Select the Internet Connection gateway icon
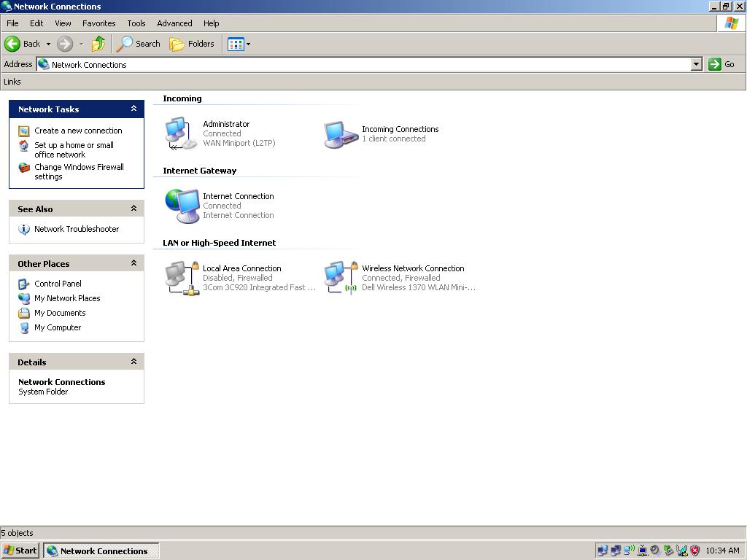The width and height of the screenshot is (747, 560). click(182, 206)
